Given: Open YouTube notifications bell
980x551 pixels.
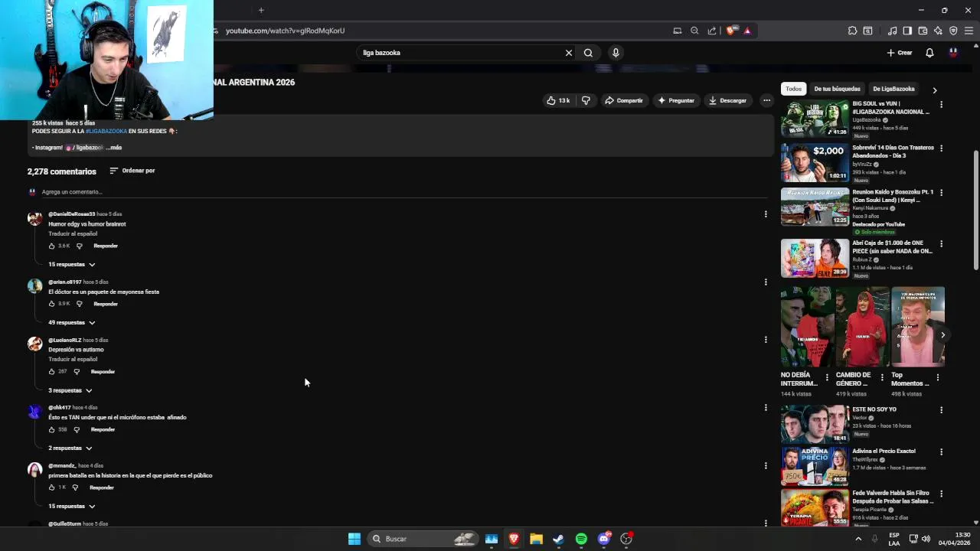Looking at the screenshot, I should point(929,53).
